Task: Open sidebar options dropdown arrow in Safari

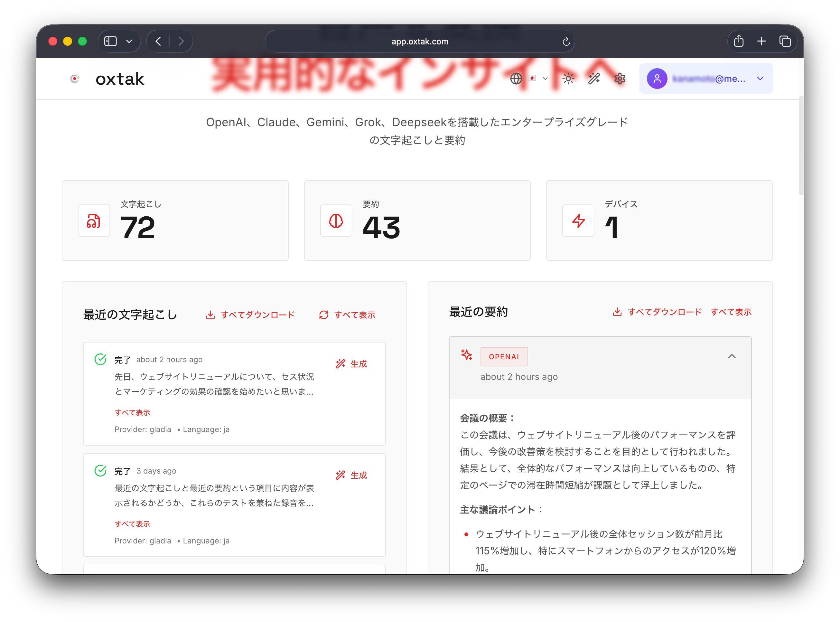Action: click(129, 42)
